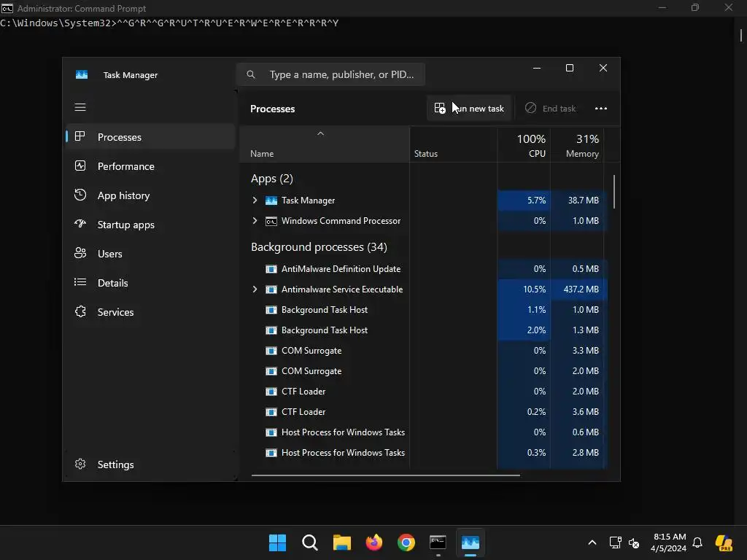Open taskbar Search
This screenshot has width=747, height=560.
click(309, 542)
